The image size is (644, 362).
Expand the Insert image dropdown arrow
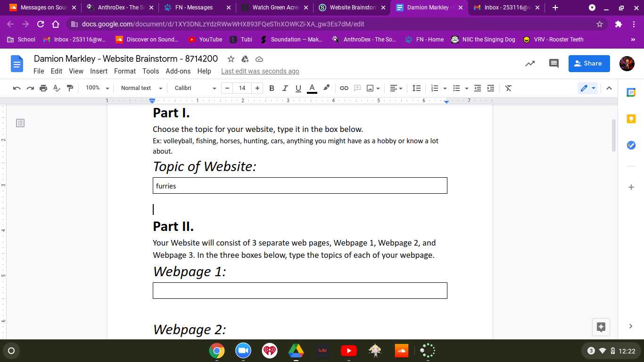(378, 88)
